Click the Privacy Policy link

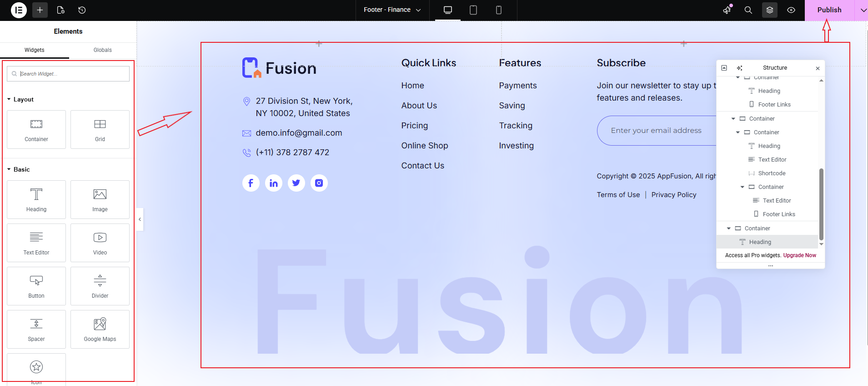(x=674, y=195)
